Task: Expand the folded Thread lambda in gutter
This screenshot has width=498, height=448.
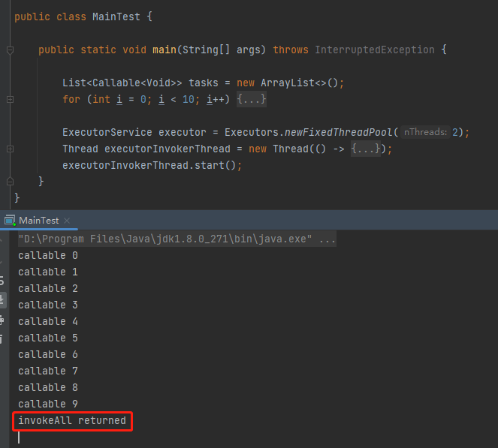Action: (x=10, y=149)
